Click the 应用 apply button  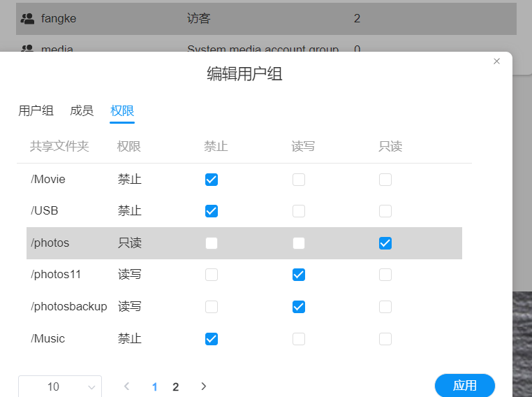click(464, 385)
